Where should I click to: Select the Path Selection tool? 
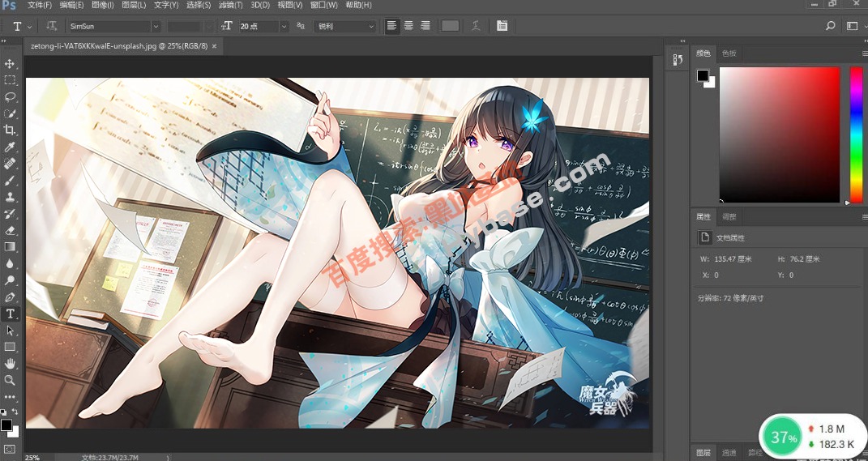point(10,331)
